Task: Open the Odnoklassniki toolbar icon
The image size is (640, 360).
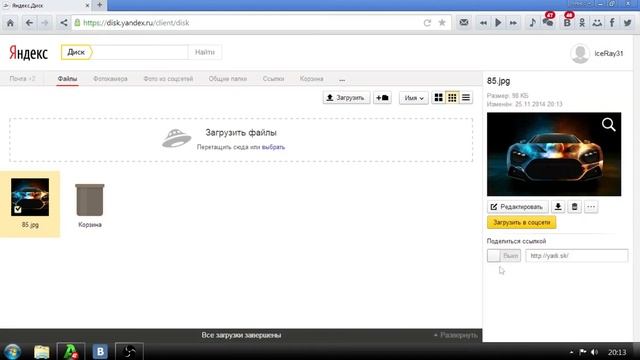Action: pyautogui.click(x=582, y=23)
